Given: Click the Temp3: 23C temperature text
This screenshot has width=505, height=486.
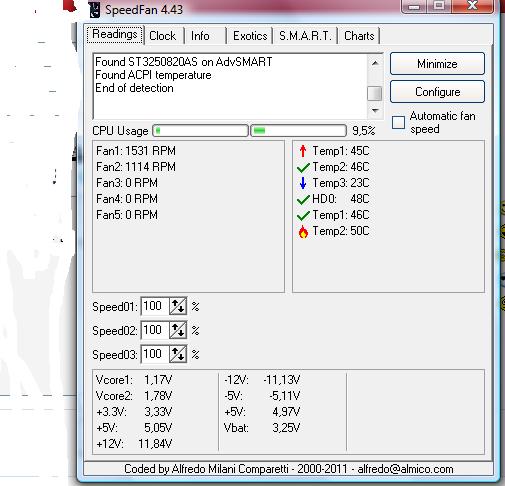Looking at the screenshot, I should pyautogui.click(x=341, y=183).
